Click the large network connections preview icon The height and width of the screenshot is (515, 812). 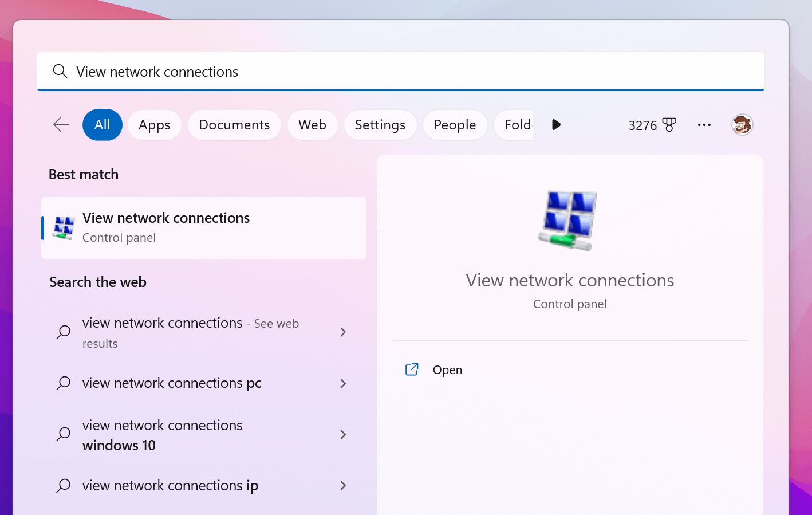point(569,219)
